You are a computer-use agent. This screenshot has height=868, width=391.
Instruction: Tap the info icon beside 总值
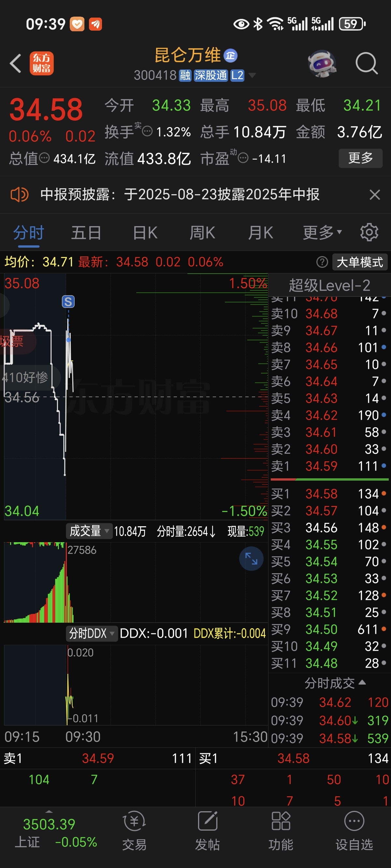point(44,158)
